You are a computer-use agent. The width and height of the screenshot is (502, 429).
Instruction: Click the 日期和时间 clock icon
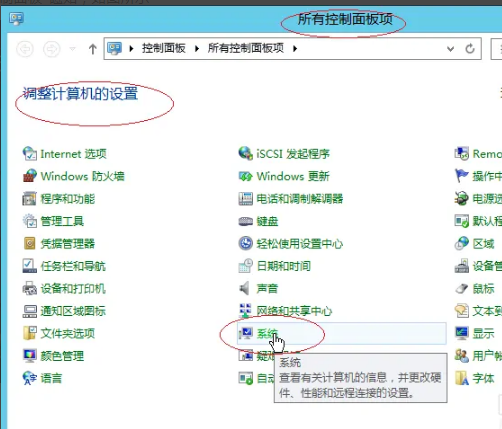(x=246, y=266)
